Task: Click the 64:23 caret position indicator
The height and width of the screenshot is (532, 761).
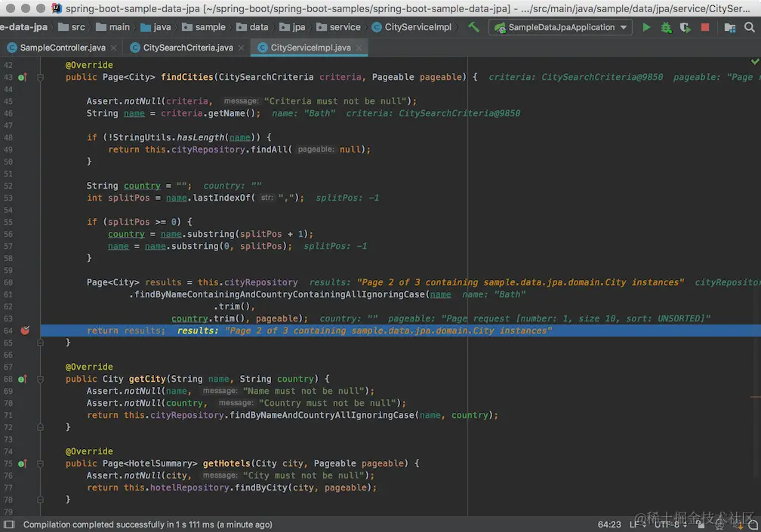Action: tap(609, 524)
